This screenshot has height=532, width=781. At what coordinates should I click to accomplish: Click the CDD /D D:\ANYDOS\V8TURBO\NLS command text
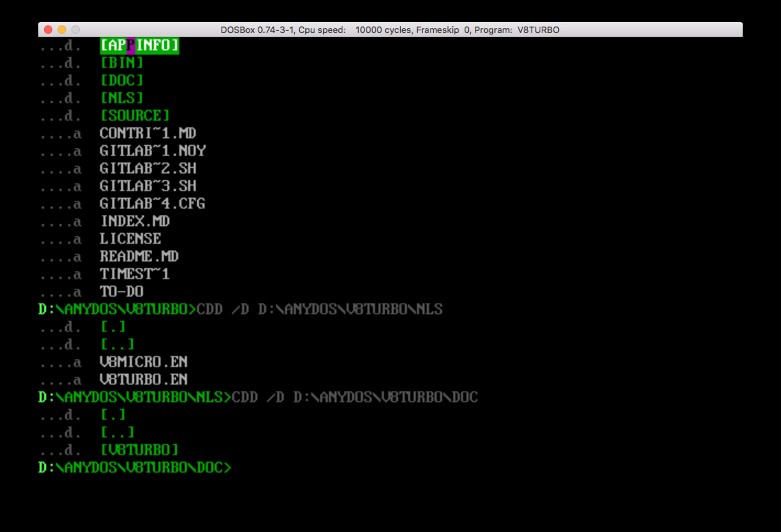[319, 309]
